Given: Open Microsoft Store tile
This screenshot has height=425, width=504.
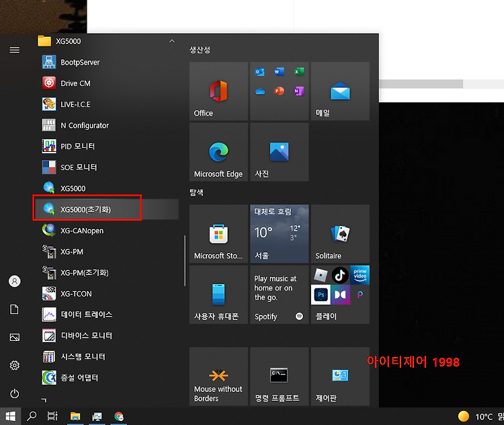Looking at the screenshot, I should pyautogui.click(x=218, y=234).
